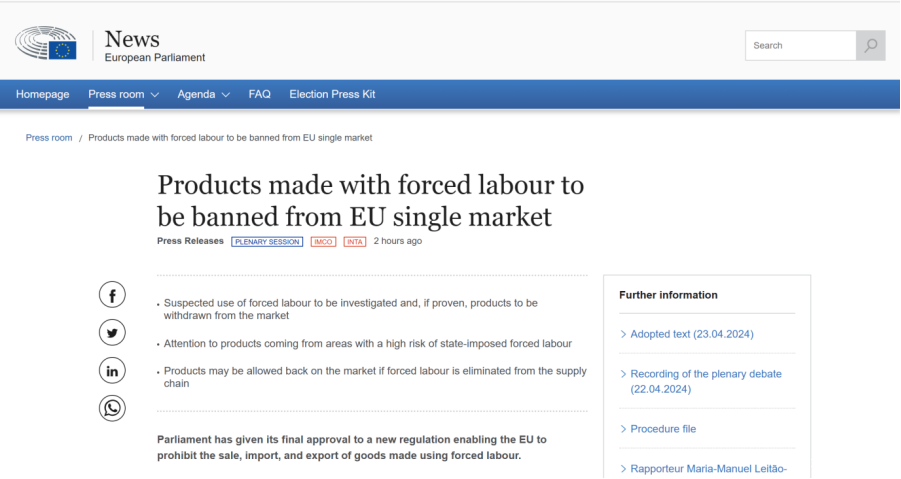
Task: Click the PLENARY SESSION tag
Action: [x=267, y=242]
